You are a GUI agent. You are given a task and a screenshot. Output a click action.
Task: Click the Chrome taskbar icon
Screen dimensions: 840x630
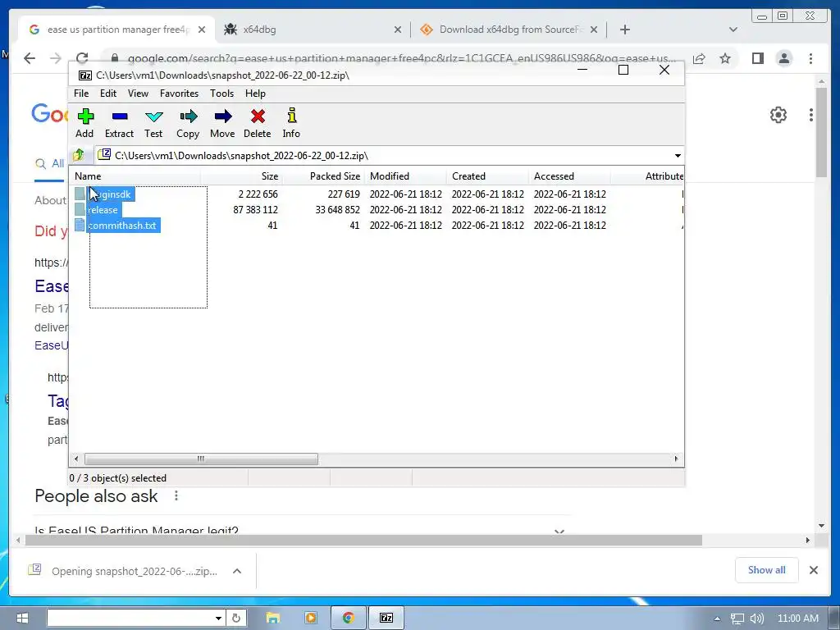[x=349, y=619]
